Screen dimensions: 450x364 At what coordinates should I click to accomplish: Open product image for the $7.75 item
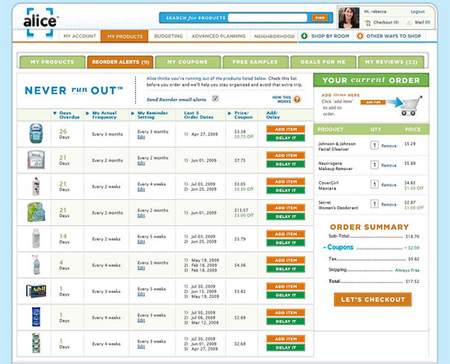tap(36, 160)
